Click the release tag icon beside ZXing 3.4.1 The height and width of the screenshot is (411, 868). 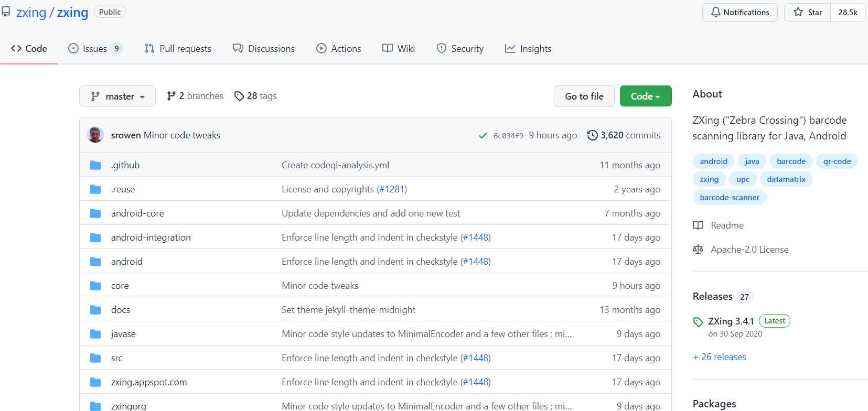pos(698,322)
